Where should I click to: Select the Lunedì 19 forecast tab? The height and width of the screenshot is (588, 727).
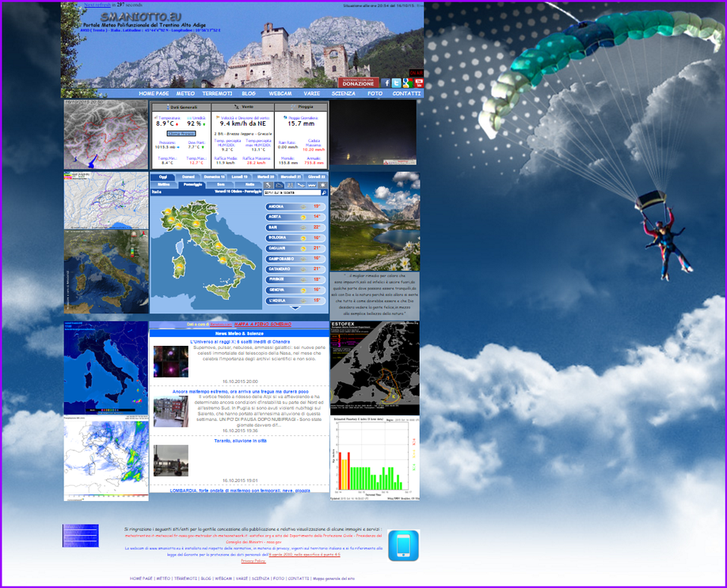tap(240, 177)
